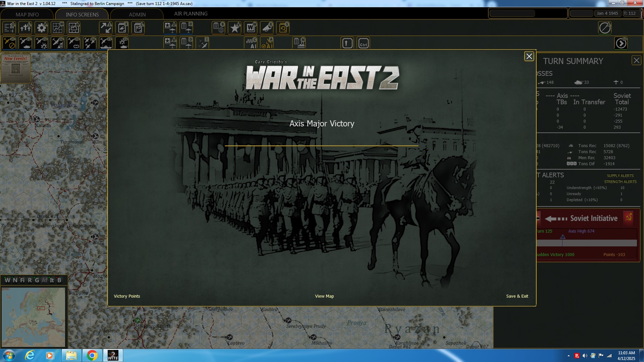Image resolution: width=644 pixels, height=362 pixels.
Task: Toggle the shift arrow mode button
Action: (x=347, y=44)
